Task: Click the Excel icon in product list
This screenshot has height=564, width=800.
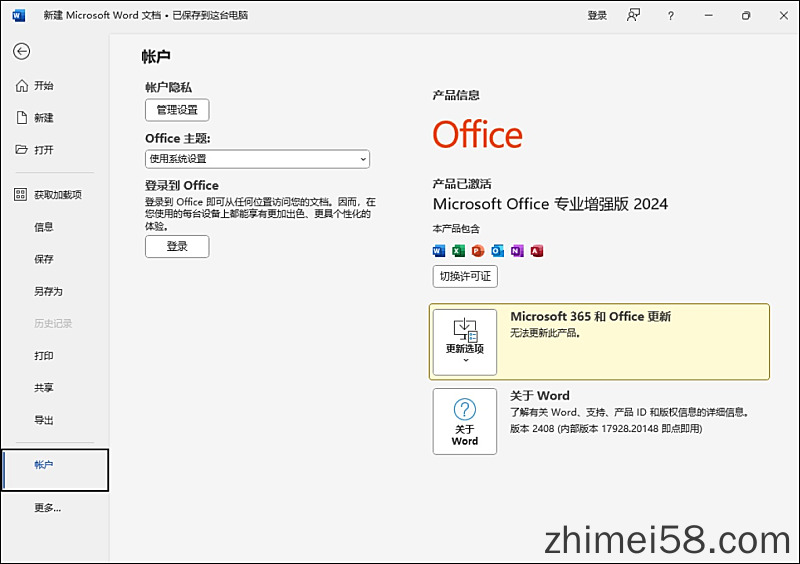Action: (x=458, y=251)
